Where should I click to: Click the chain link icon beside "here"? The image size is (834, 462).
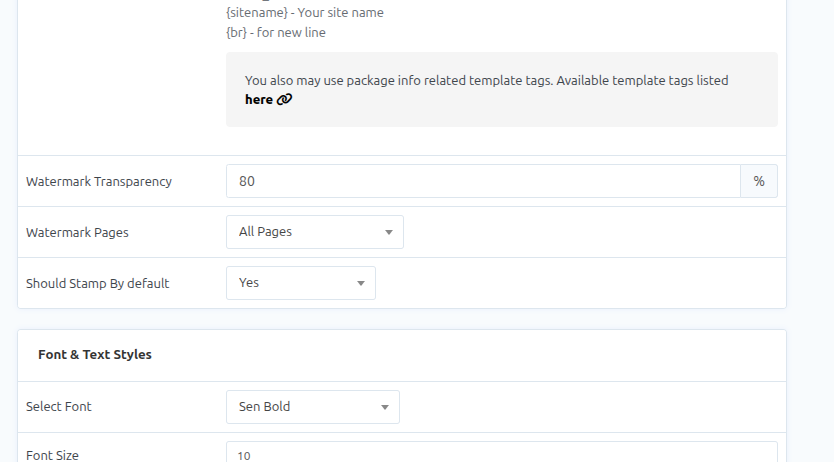(285, 100)
